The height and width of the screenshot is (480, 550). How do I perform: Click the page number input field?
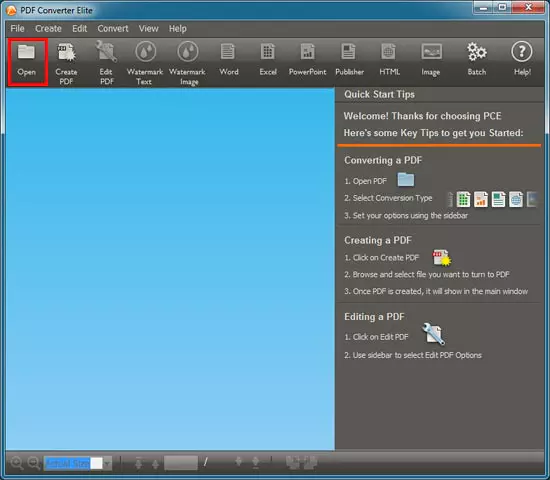pyautogui.click(x=181, y=463)
